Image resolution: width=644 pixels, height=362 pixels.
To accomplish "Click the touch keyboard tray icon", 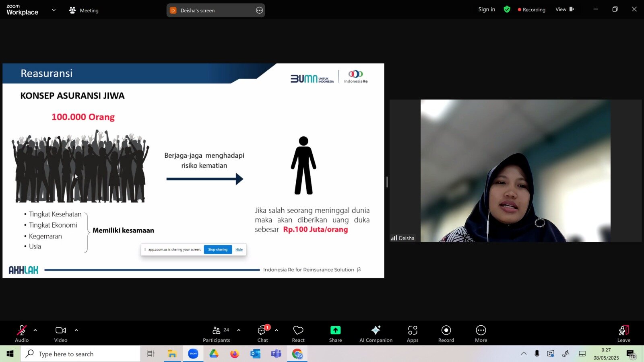I will 582,354.
